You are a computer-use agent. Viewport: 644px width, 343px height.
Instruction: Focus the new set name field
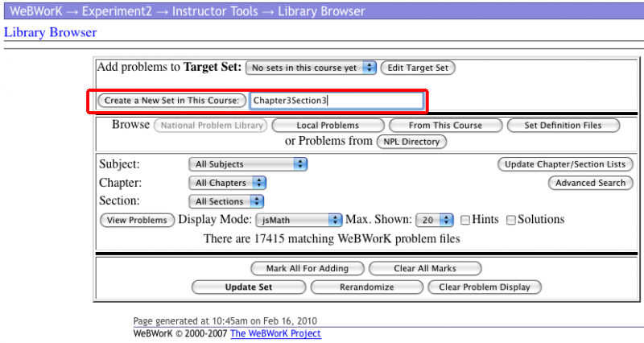click(x=336, y=101)
